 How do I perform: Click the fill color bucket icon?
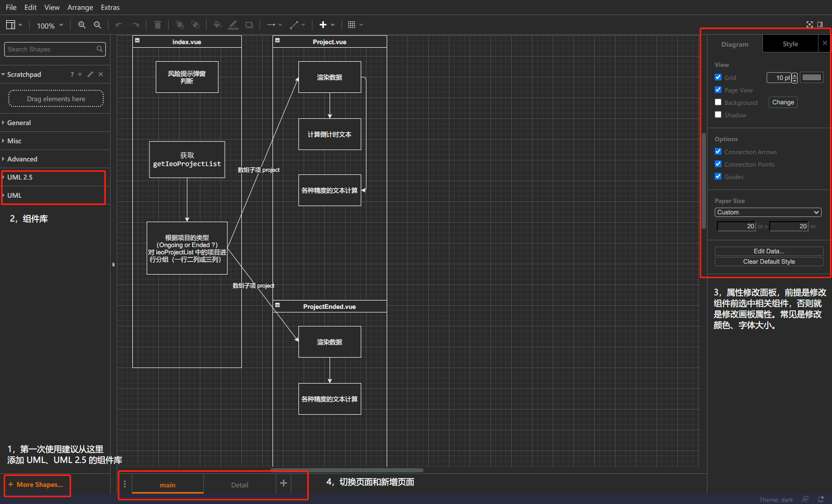(217, 25)
